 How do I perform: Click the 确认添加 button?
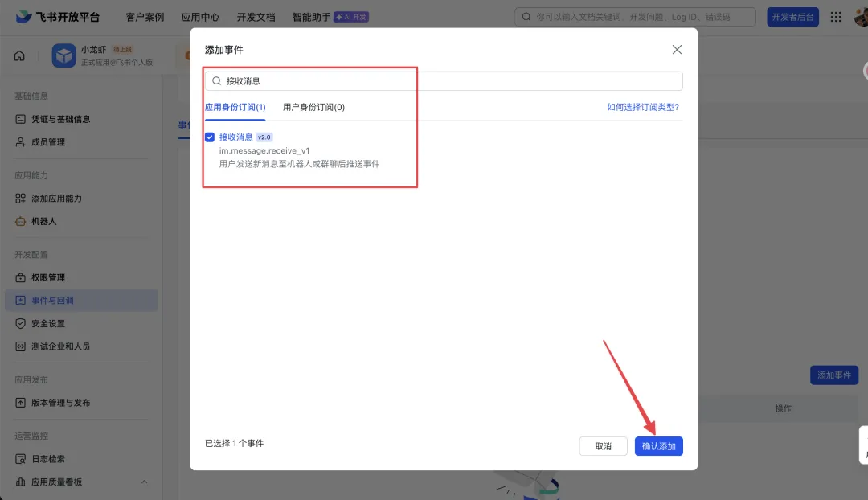[659, 446]
